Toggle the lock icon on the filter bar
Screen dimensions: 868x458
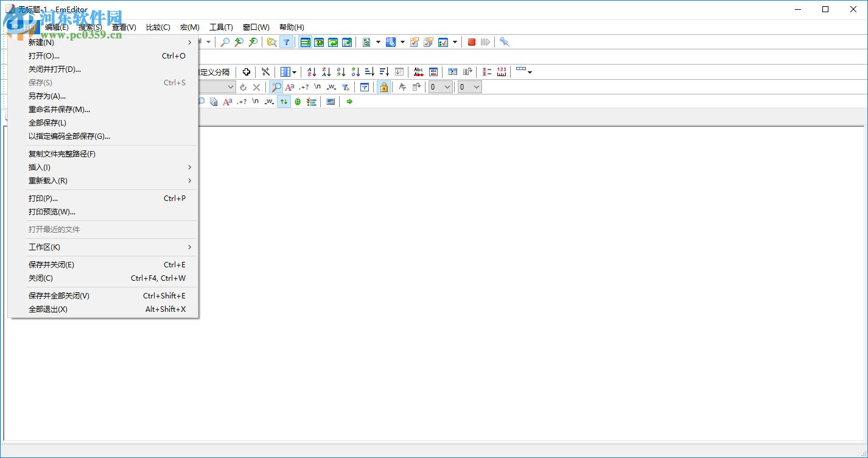tap(384, 87)
